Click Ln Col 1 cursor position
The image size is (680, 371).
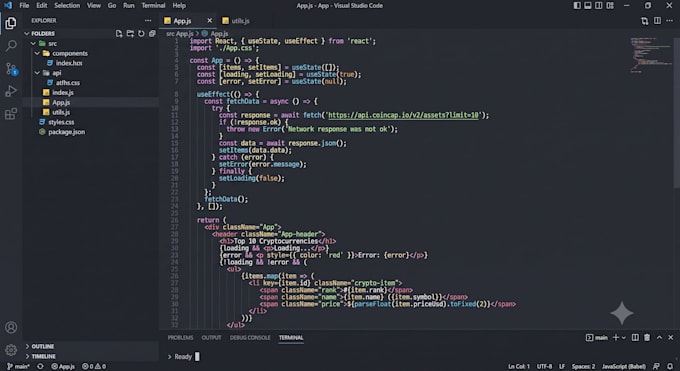point(519,367)
